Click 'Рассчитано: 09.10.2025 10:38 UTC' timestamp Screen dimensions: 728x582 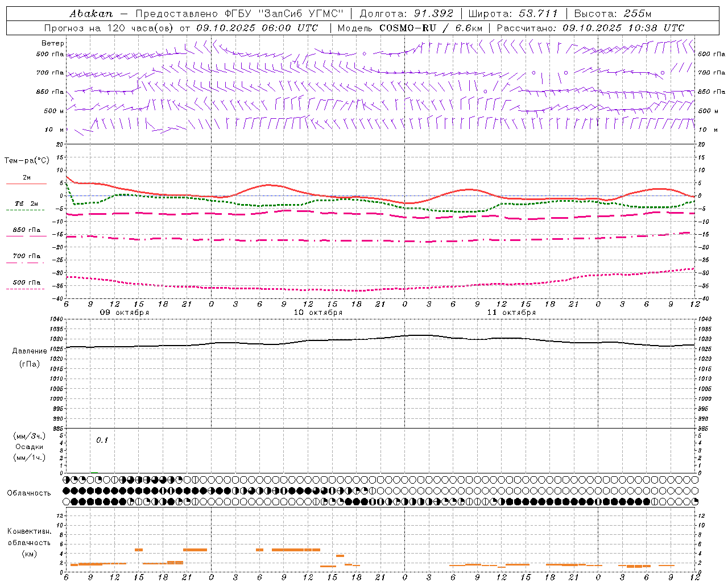pos(590,28)
